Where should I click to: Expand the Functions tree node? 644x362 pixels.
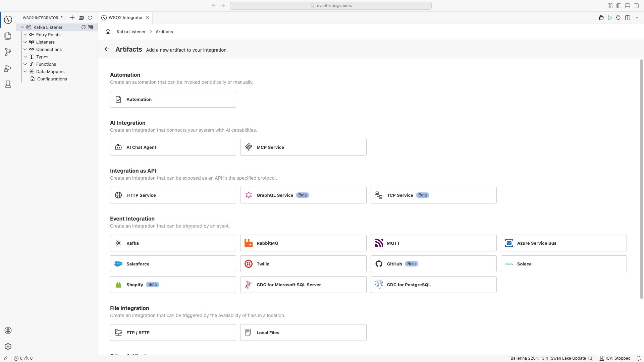tap(25, 64)
